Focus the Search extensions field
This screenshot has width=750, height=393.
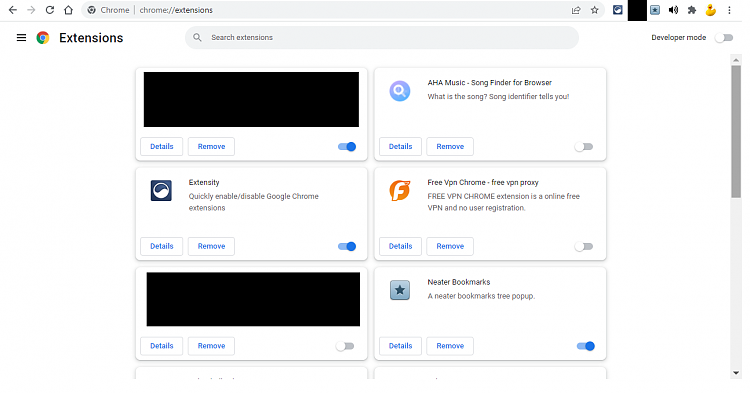pyautogui.click(x=382, y=37)
